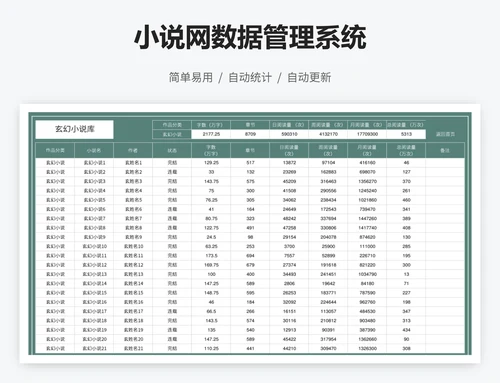Image resolution: width=500 pixels, height=383 pixels.
Task: Select the author cell 玄姓名12
Action: (x=133, y=265)
